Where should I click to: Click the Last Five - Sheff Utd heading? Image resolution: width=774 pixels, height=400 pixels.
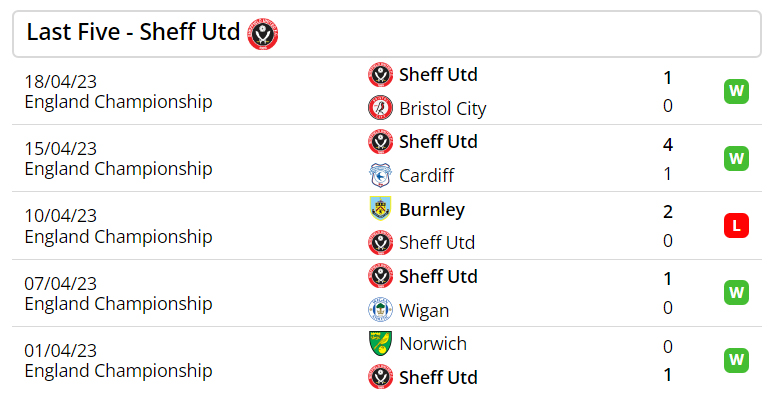[x=133, y=32]
